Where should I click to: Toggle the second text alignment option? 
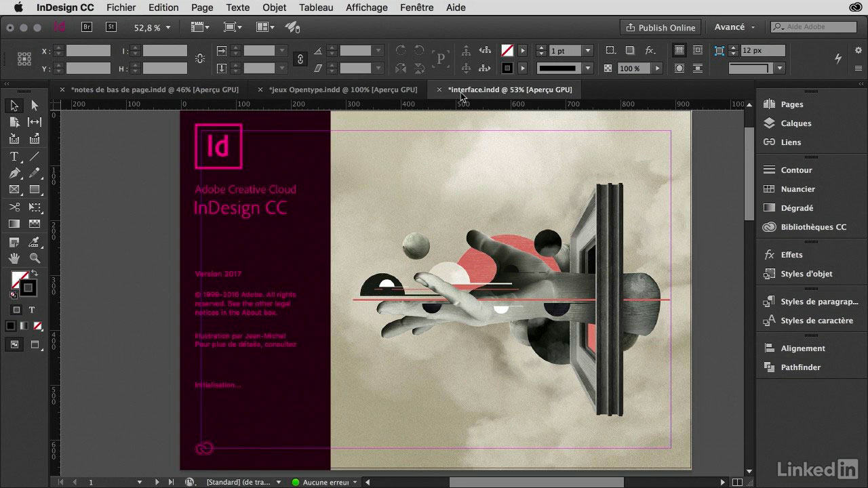pos(698,50)
